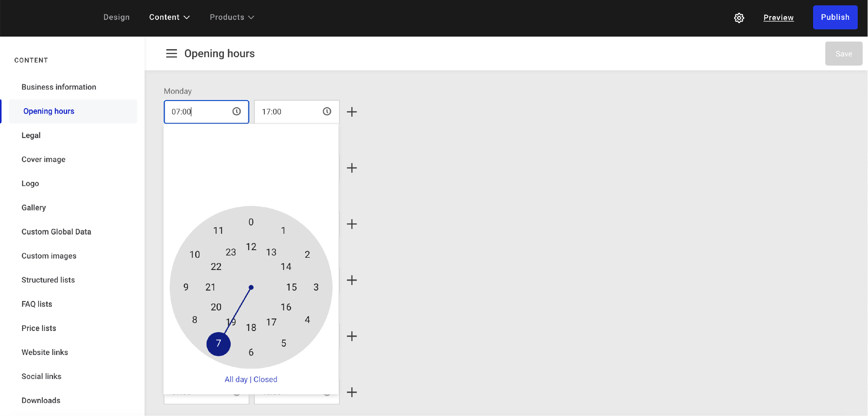Pick hour 14 on the inner ring
The width and height of the screenshot is (868, 416).
tap(286, 267)
